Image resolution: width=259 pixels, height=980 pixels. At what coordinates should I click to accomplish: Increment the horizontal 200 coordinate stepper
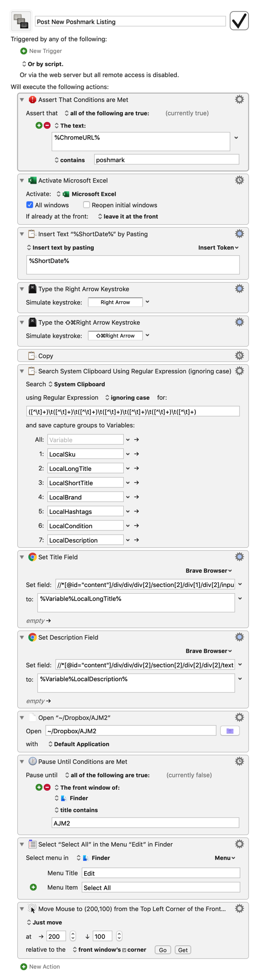click(73, 934)
